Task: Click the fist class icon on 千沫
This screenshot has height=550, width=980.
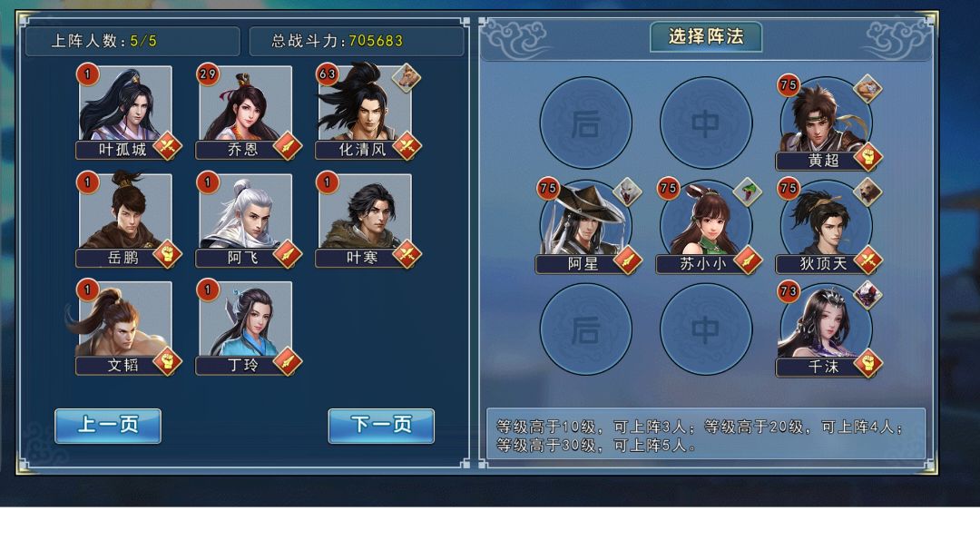Action: pos(868,363)
